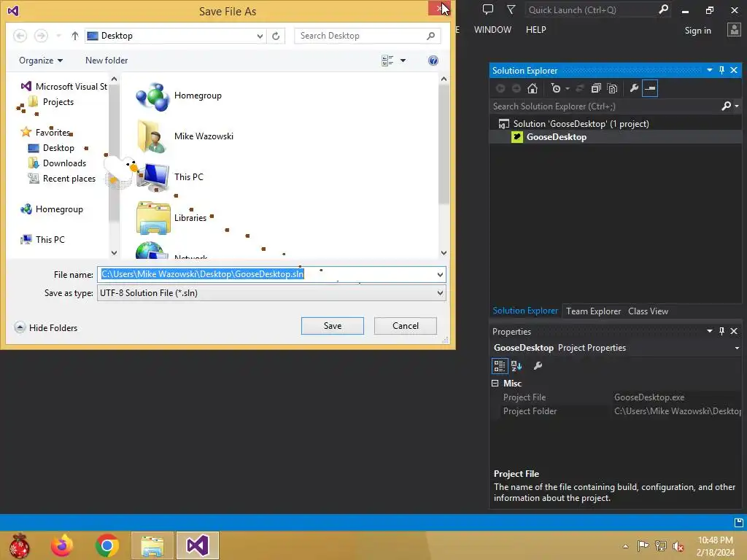Image resolution: width=747 pixels, height=560 pixels.
Task: Switch to the Class View tab
Action: [x=648, y=311]
